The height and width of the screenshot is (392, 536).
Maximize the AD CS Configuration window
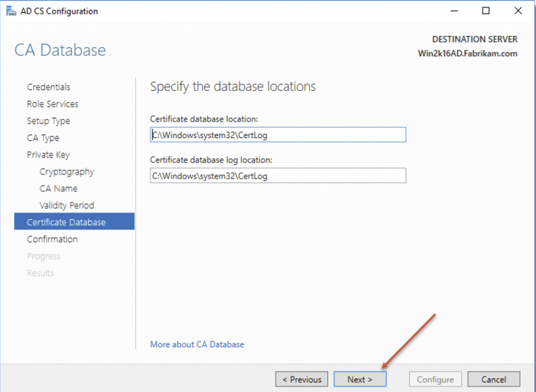tap(486, 11)
